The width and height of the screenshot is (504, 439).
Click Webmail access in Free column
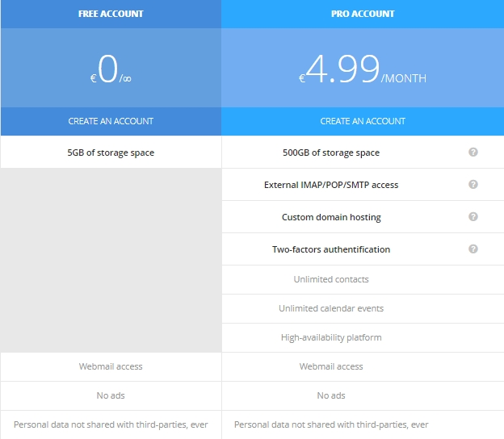pyautogui.click(x=111, y=366)
